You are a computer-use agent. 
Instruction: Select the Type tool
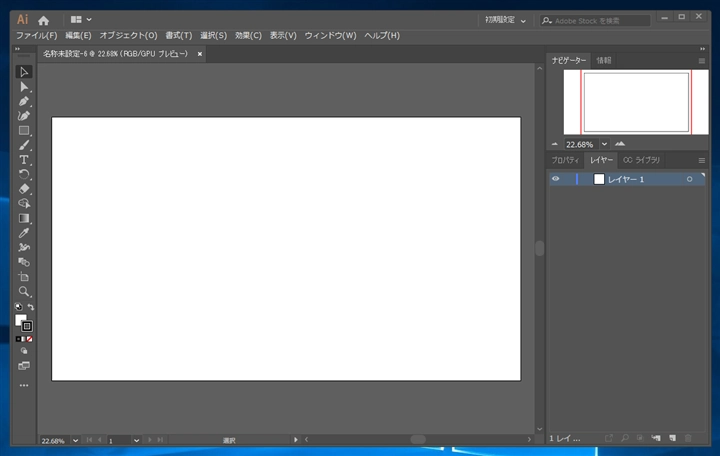[24, 160]
